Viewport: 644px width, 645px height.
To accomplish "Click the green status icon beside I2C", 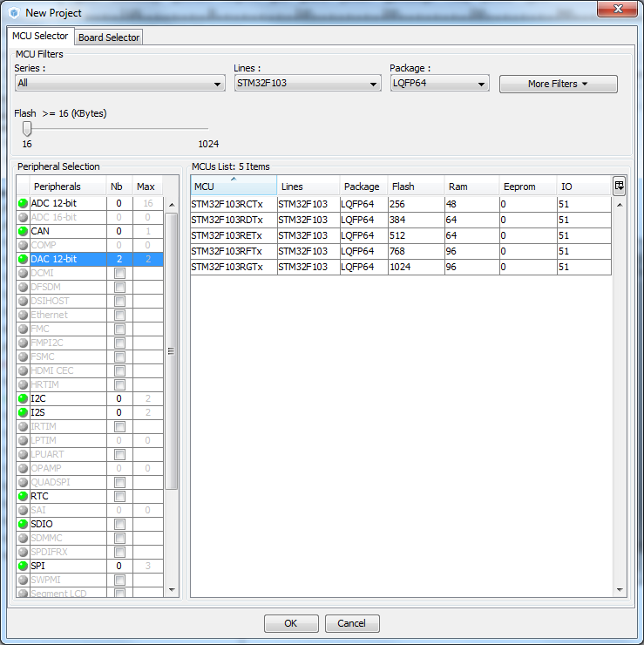I will point(23,398).
